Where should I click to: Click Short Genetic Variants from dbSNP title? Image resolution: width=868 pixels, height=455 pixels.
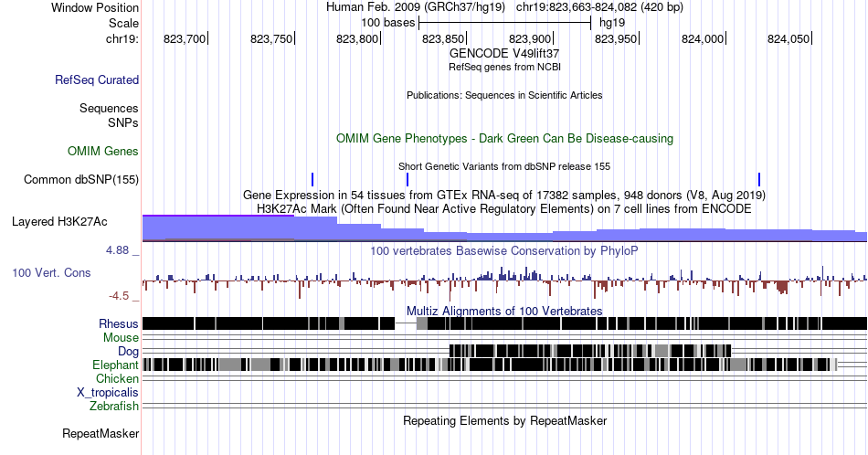504,166
